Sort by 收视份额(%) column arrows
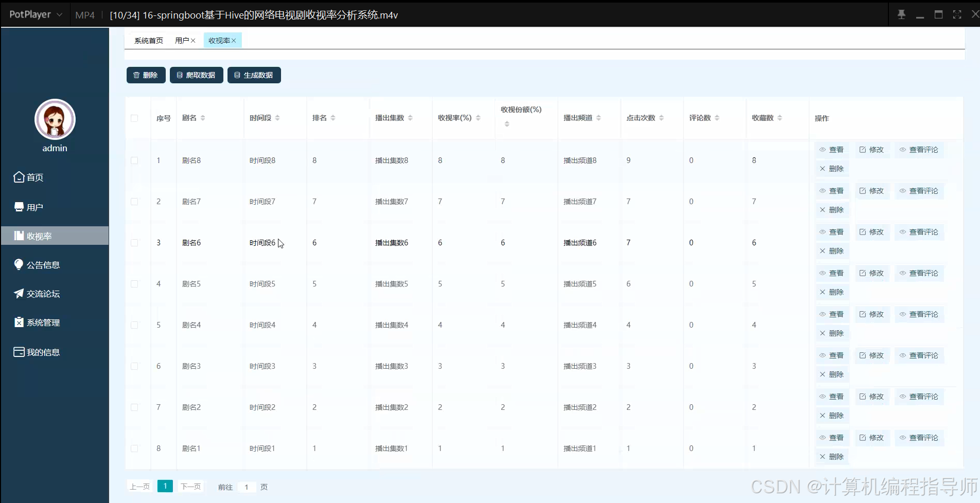Image resolution: width=980 pixels, height=503 pixels. [507, 124]
